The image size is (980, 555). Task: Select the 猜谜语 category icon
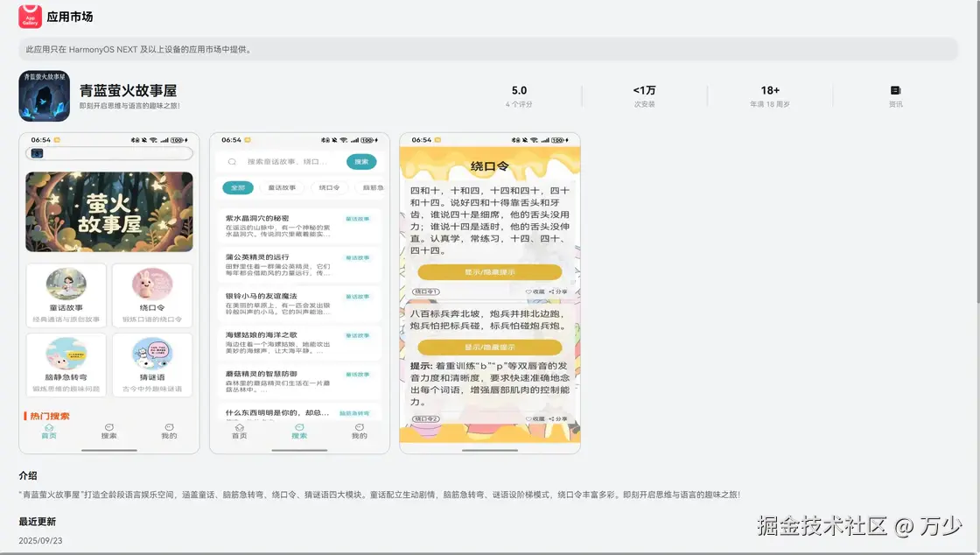coord(152,353)
